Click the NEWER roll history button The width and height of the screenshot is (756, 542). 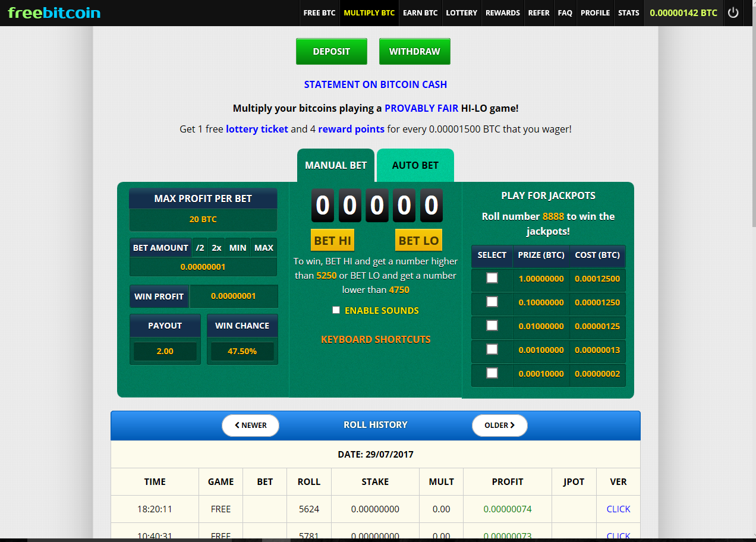point(250,426)
